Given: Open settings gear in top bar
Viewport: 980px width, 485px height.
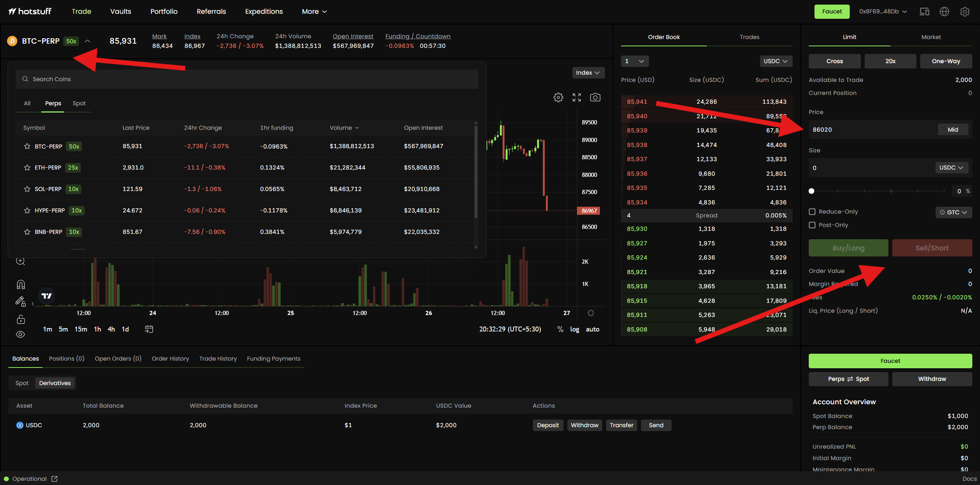Looking at the screenshot, I should click(965, 11).
